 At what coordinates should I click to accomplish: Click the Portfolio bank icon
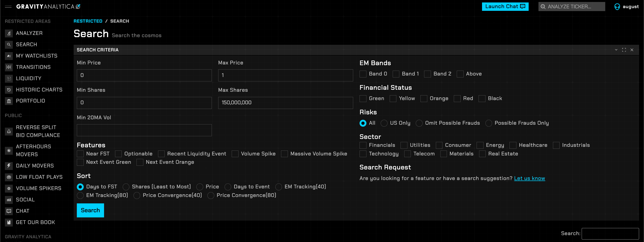pos(9,101)
